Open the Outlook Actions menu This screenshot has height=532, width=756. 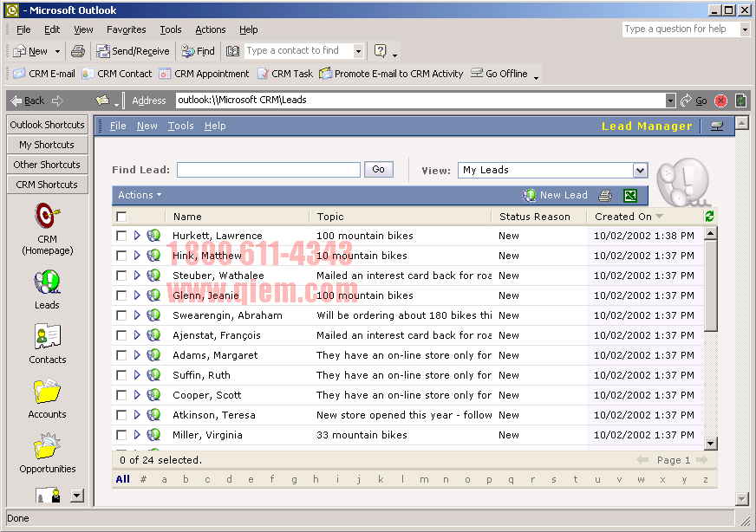[x=210, y=29]
